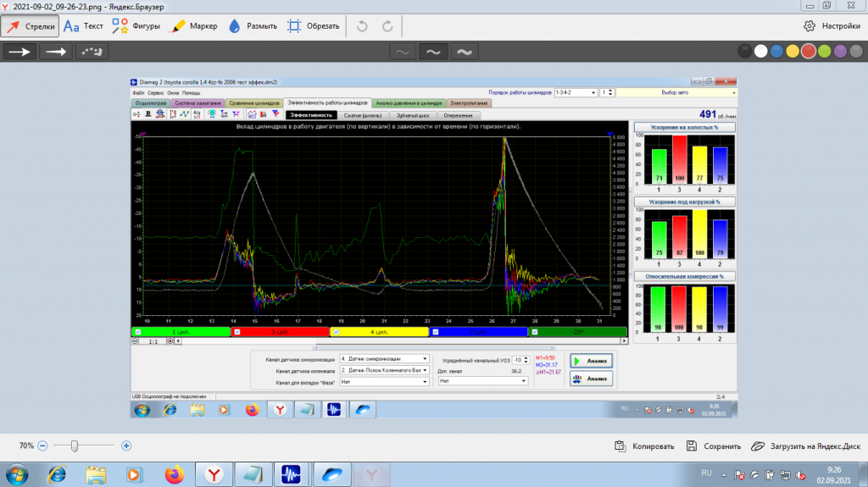Open the Файл menu in Diamag
The image size is (868, 487).
(138, 93)
